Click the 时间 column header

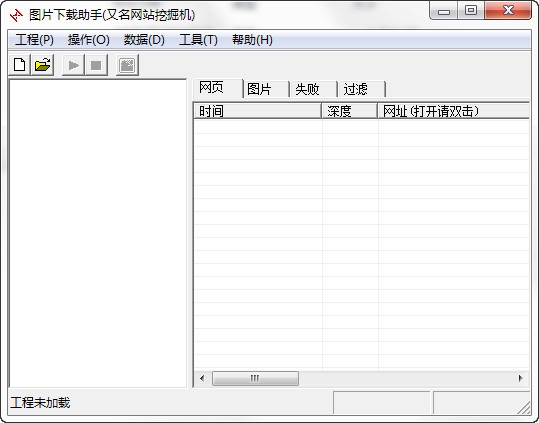[x=257, y=111]
